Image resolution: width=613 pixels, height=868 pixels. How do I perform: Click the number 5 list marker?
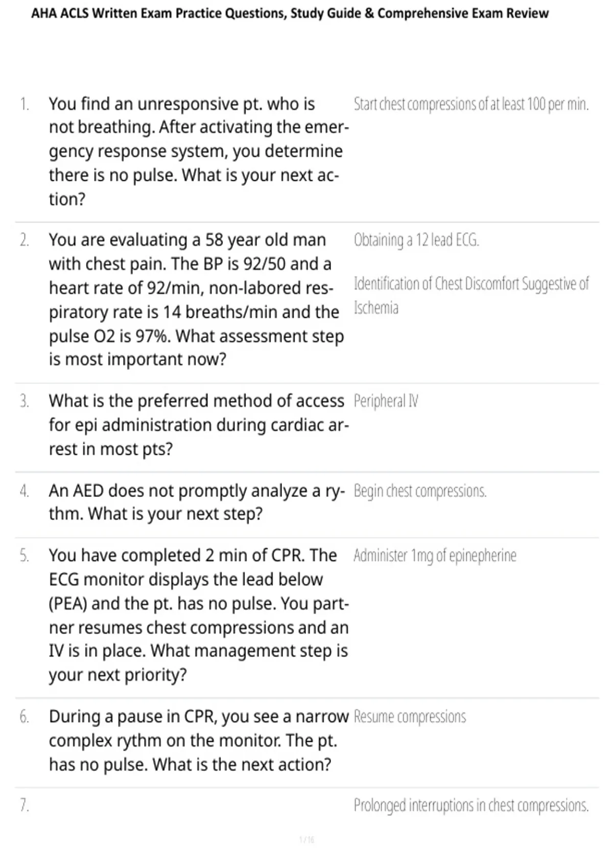pyautogui.click(x=24, y=556)
